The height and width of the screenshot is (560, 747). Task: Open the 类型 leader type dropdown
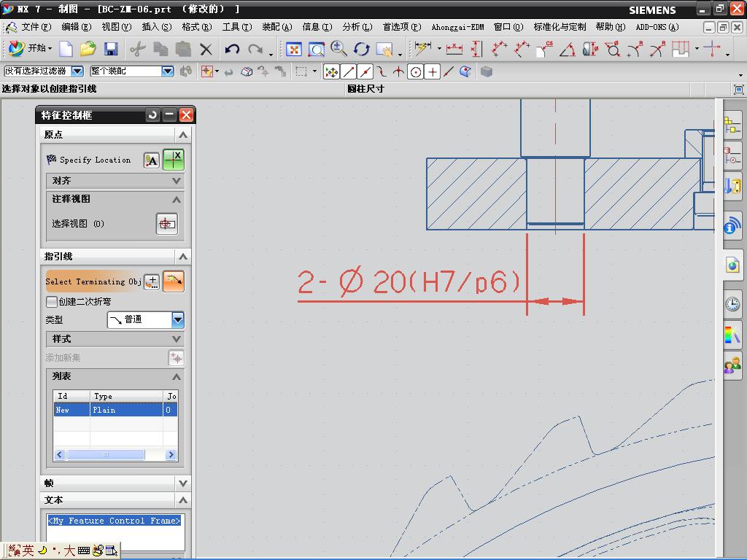[x=178, y=319]
